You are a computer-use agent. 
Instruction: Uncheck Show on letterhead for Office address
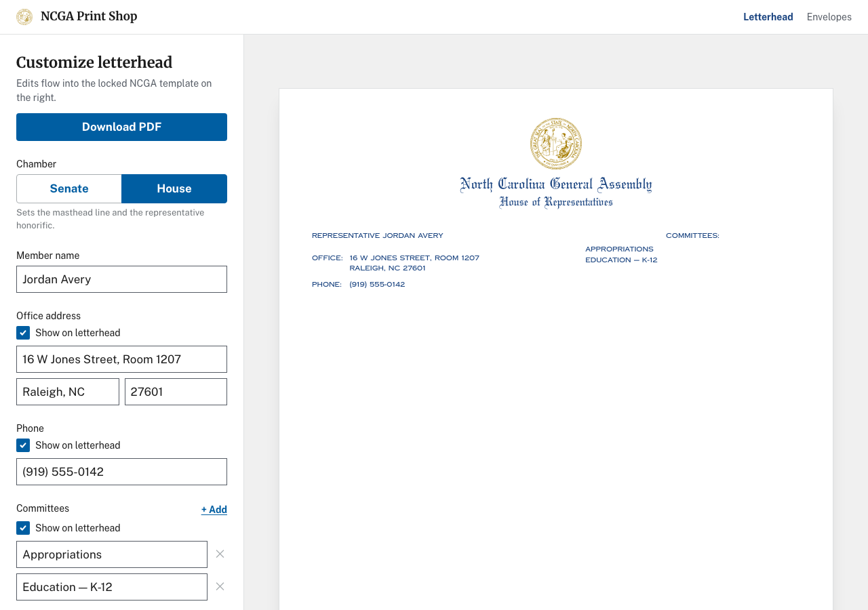point(23,333)
